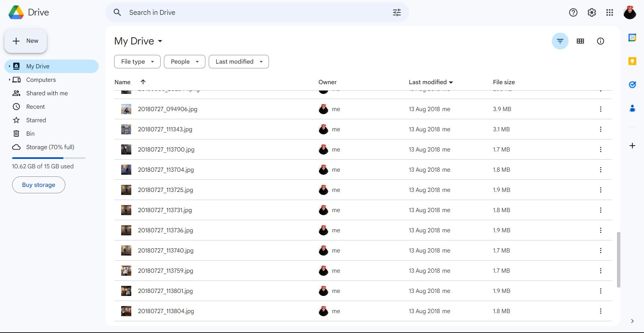This screenshot has width=644, height=333.
Task: Open Google Keep notes panel
Action: [x=632, y=61]
